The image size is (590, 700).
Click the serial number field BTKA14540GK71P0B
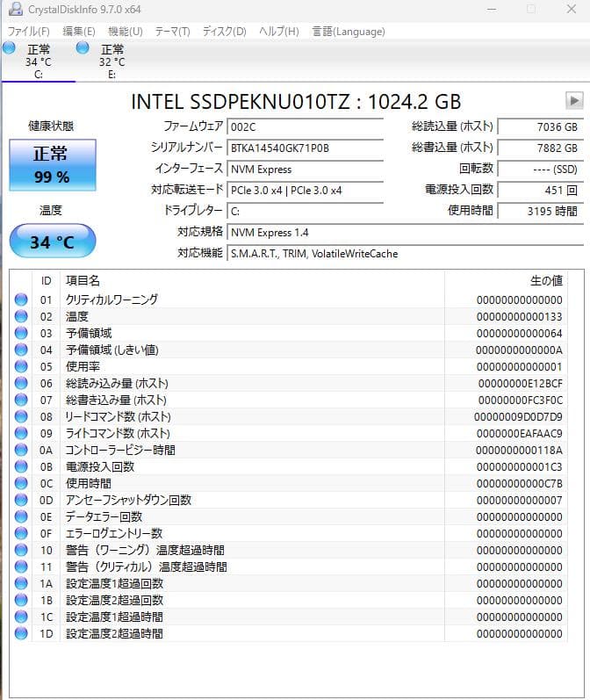[x=305, y=148]
